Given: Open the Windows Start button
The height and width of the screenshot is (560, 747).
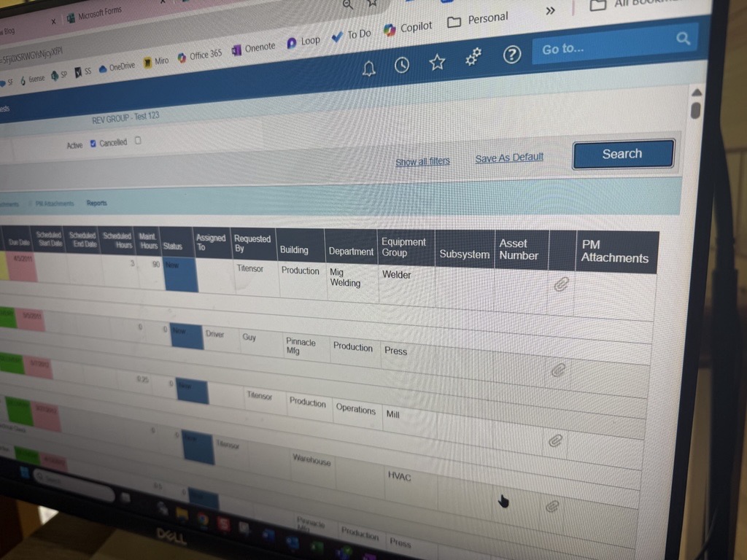Looking at the screenshot, I should [24, 472].
